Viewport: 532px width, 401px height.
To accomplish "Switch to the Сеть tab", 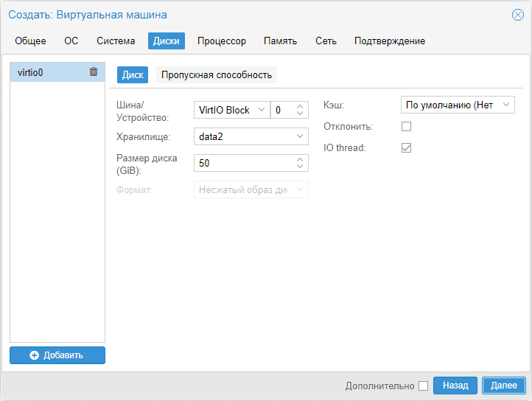I will pos(326,41).
